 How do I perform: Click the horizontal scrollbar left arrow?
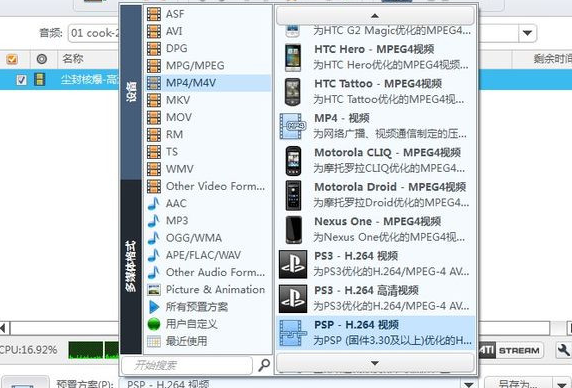(x=3, y=328)
